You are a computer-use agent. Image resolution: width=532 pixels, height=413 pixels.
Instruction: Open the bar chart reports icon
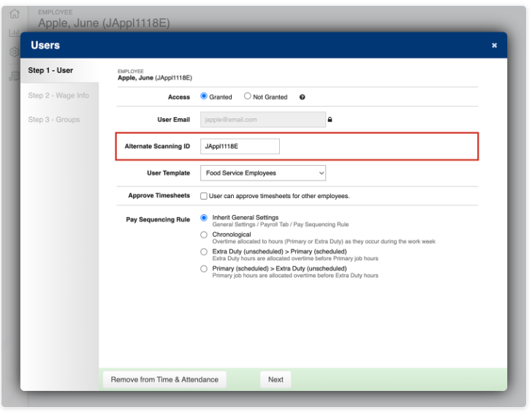13,33
